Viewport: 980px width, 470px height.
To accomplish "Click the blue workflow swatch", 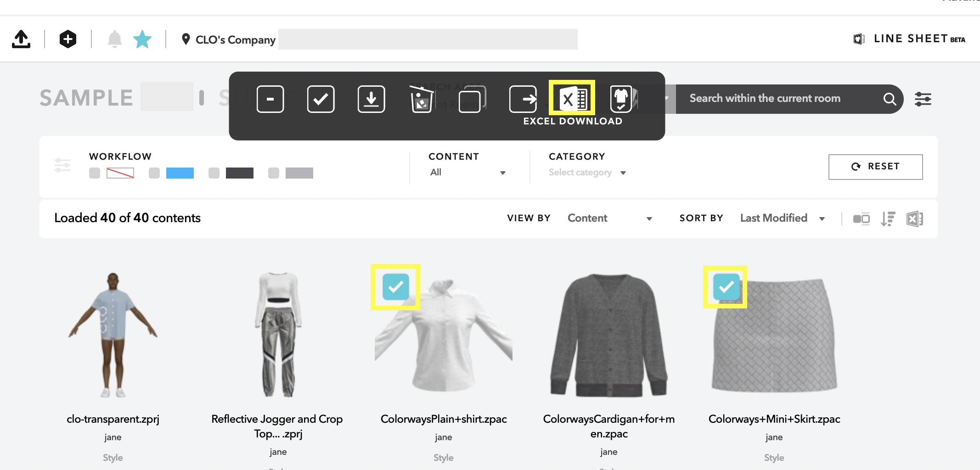I will (180, 173).
